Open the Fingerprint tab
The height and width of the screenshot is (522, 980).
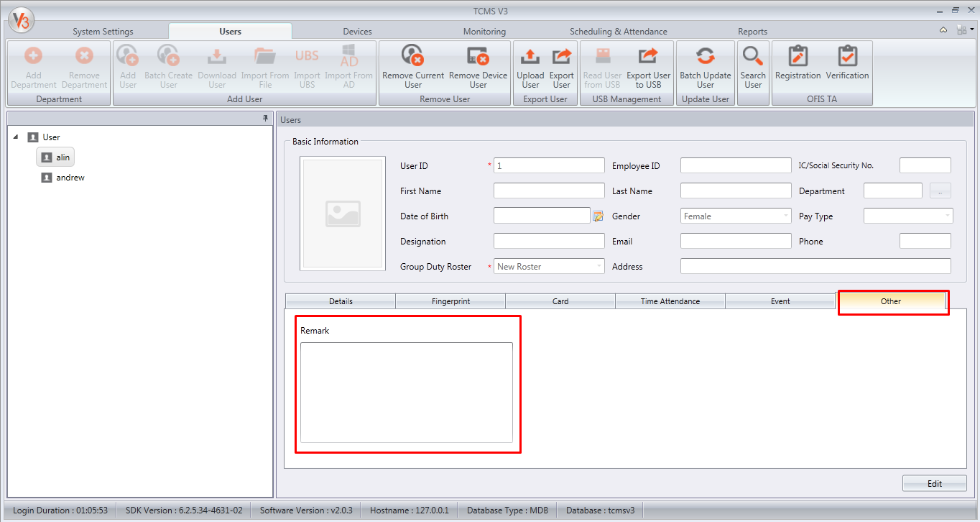(x=450, y=301)
